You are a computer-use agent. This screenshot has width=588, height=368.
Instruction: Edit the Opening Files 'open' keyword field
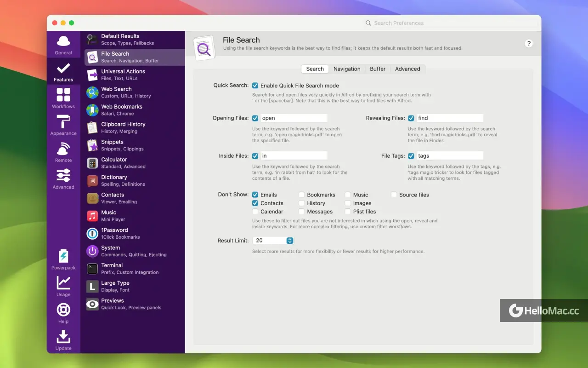tap(294, 118)
